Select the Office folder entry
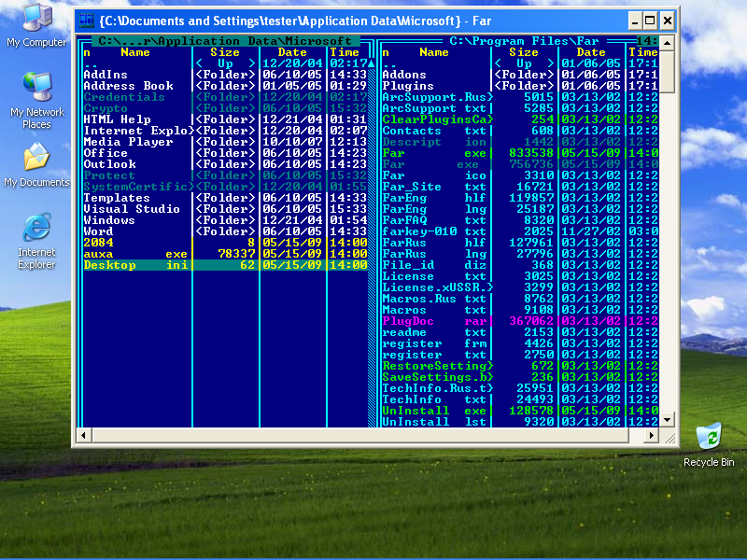Viewport: 747px width, 560px height. [x=225, y=153]
